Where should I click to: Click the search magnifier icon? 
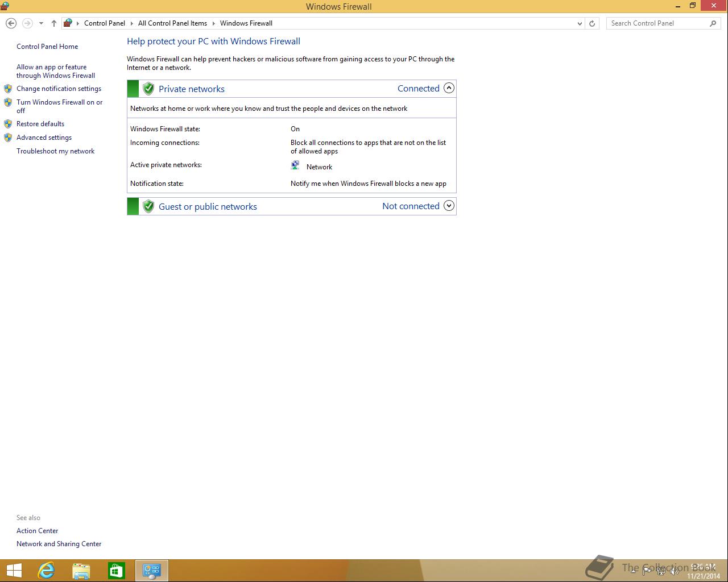[713, 23]
